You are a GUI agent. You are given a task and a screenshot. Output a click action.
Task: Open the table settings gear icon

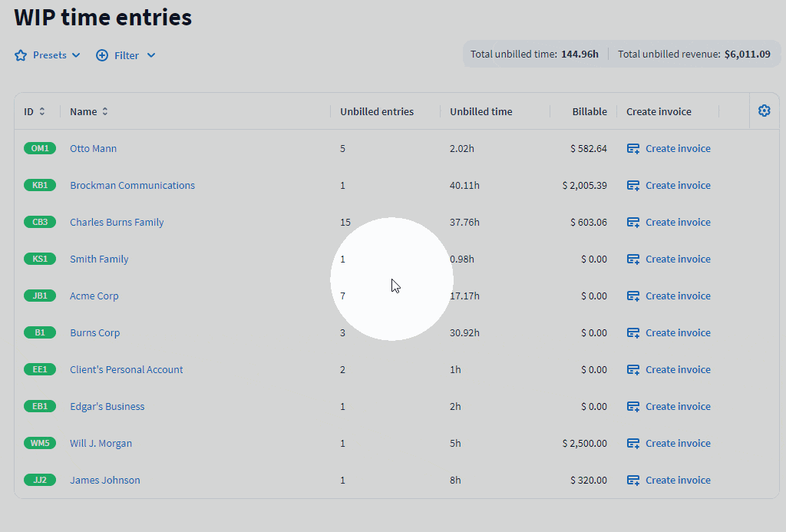click(x=764, y=111)
